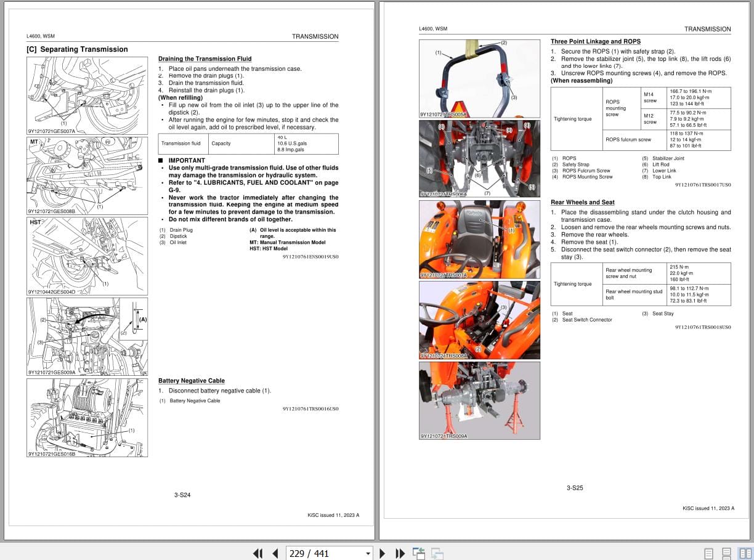Click the previous view navigation icon
Image resolution: width=754 pixels, height=560 pixels.
pyautogui.click(x=419, y=553)
